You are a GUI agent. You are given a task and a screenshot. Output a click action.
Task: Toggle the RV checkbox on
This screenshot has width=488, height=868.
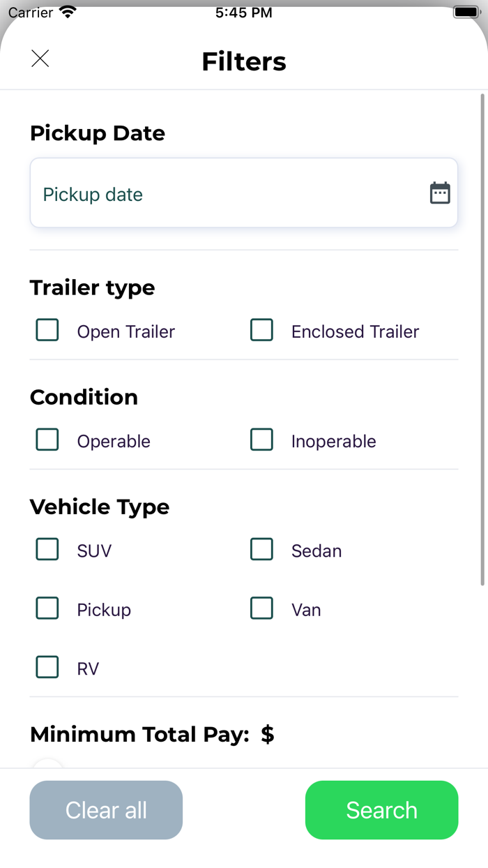(47, 666)
